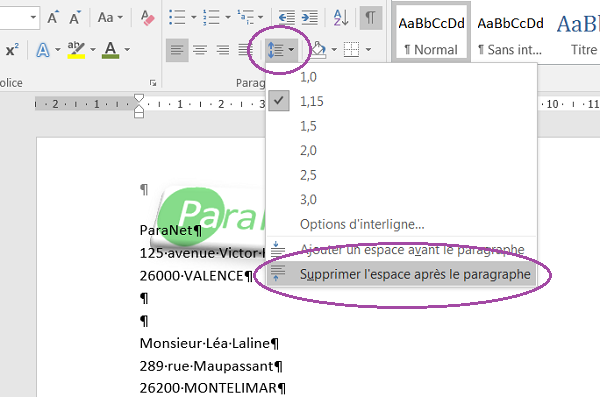This screenshot has width=600, height=397.
Task: Set line spacing to 1,0
Action: coord(402,77)
